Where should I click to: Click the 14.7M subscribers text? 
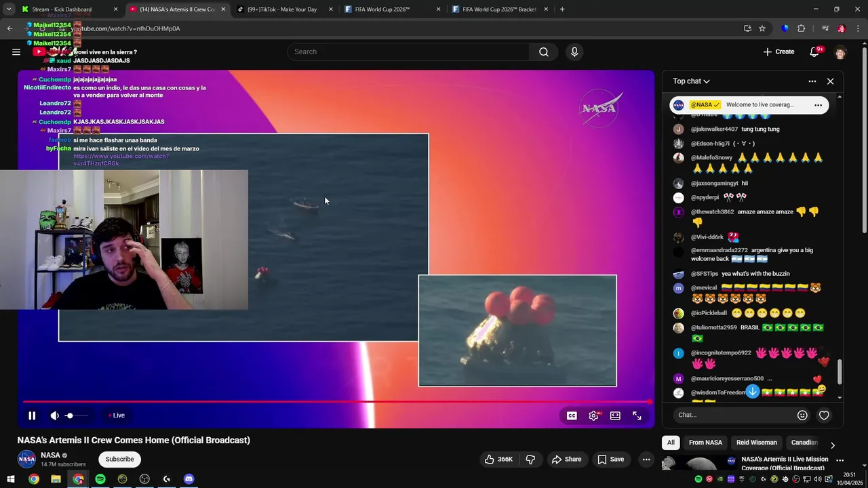pos(63,464)
